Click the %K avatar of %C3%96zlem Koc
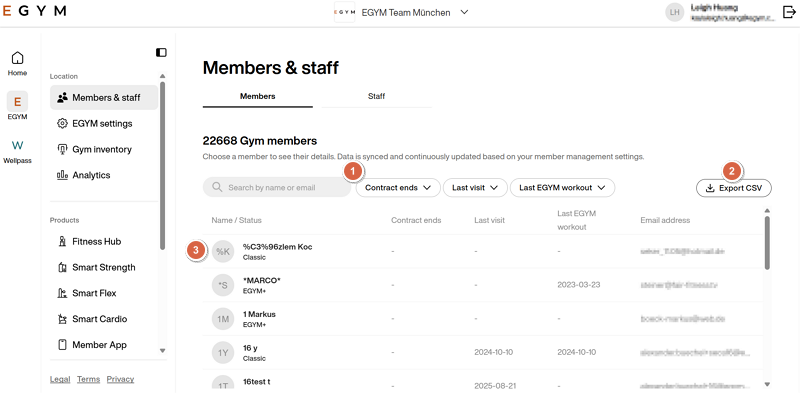This screenshot has width=800, height=393. [222, 252]
